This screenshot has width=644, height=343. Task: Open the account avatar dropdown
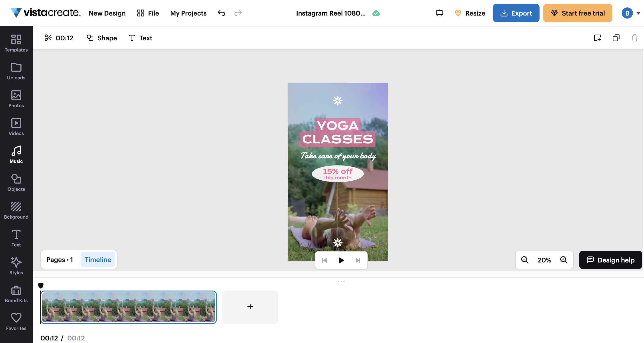tap(631, 13)
